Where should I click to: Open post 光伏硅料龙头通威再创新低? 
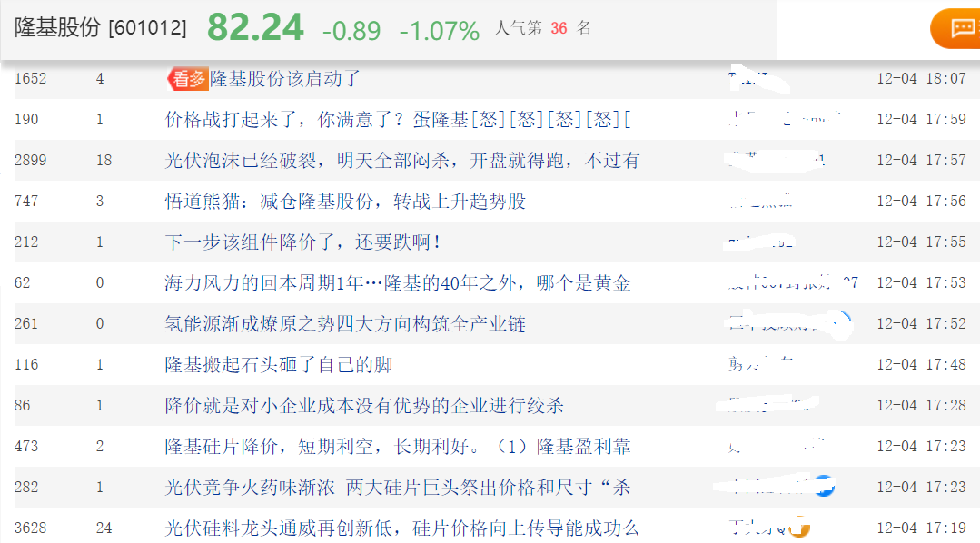click(401, 528)
